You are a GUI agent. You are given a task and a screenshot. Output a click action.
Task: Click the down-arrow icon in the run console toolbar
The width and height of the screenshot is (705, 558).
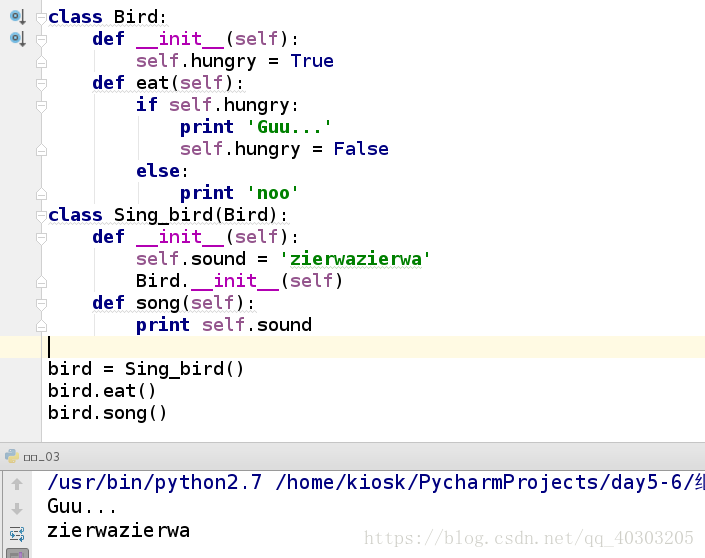pos(17,509)
